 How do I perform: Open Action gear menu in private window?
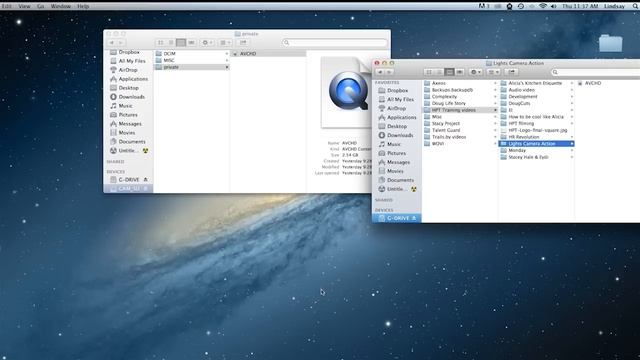point(207,42)
